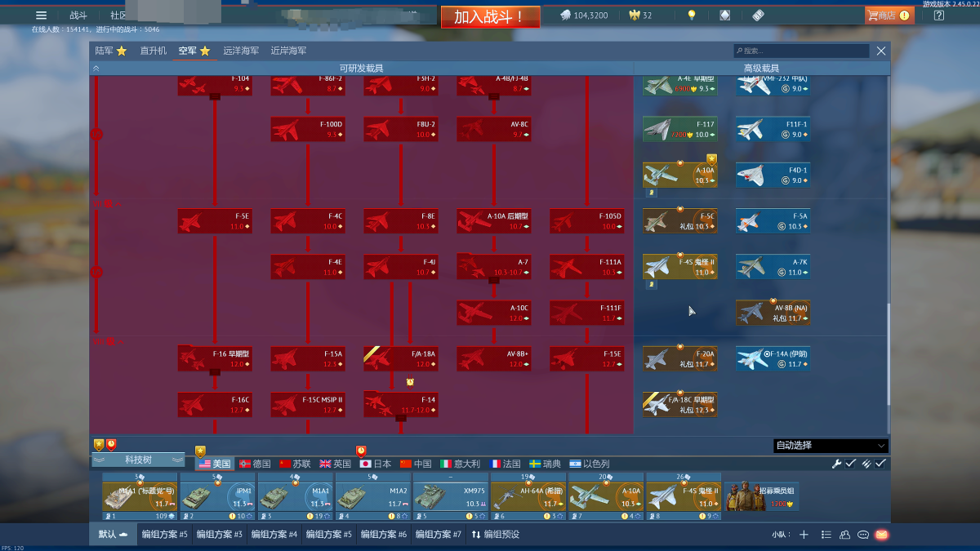The width and height of the screenshot is (980, 551).
Task: Open the mail envelope icon
Action: [882, 535]
